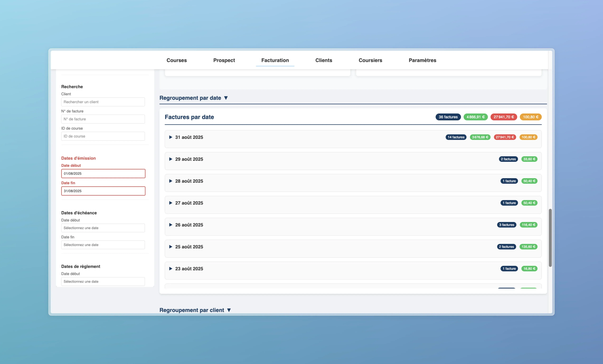This screenshot has height=364, width=603.
Task: Switch to the Clients tab
Action: coord(324,60)
